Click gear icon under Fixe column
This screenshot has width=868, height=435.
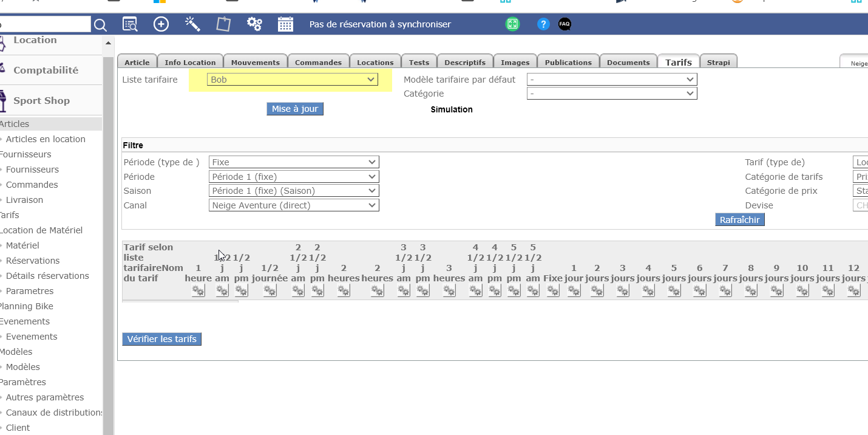pos(553,291)
